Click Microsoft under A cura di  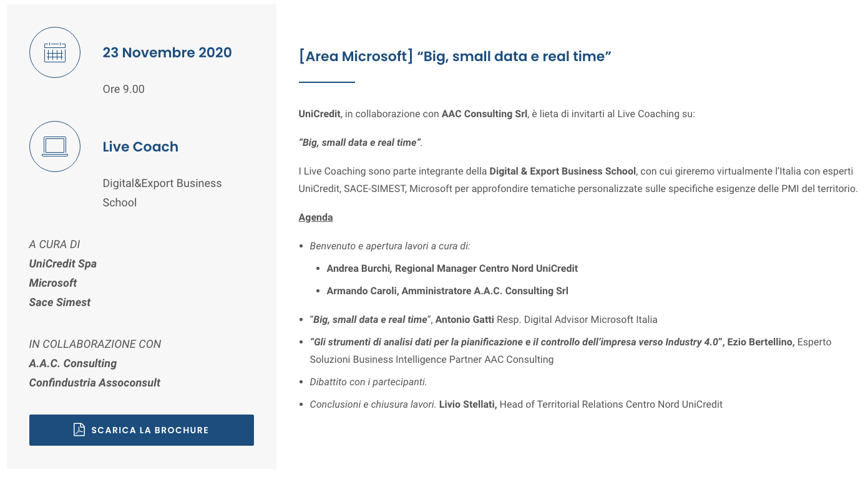coord(53,283)
